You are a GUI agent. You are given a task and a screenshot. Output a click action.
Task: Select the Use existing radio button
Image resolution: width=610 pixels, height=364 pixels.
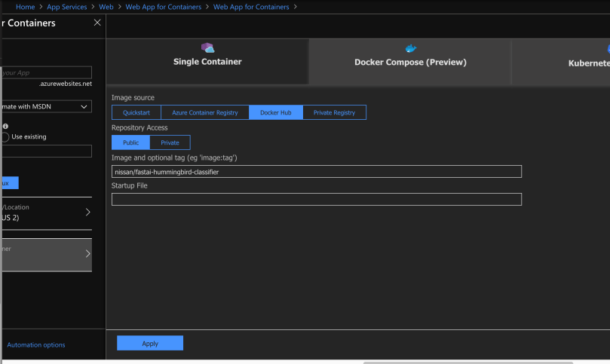pos(5,137)
